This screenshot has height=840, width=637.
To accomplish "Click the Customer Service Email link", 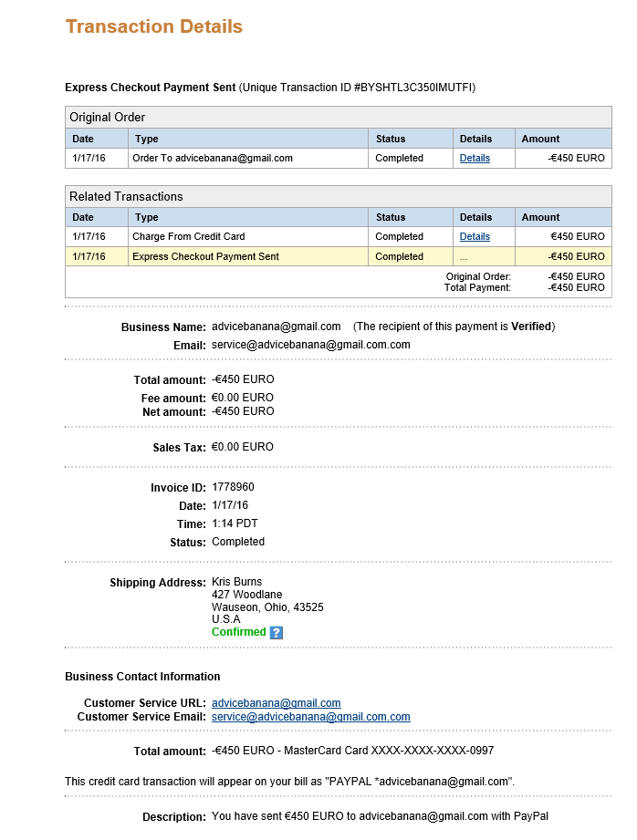I will coord(310,717).
